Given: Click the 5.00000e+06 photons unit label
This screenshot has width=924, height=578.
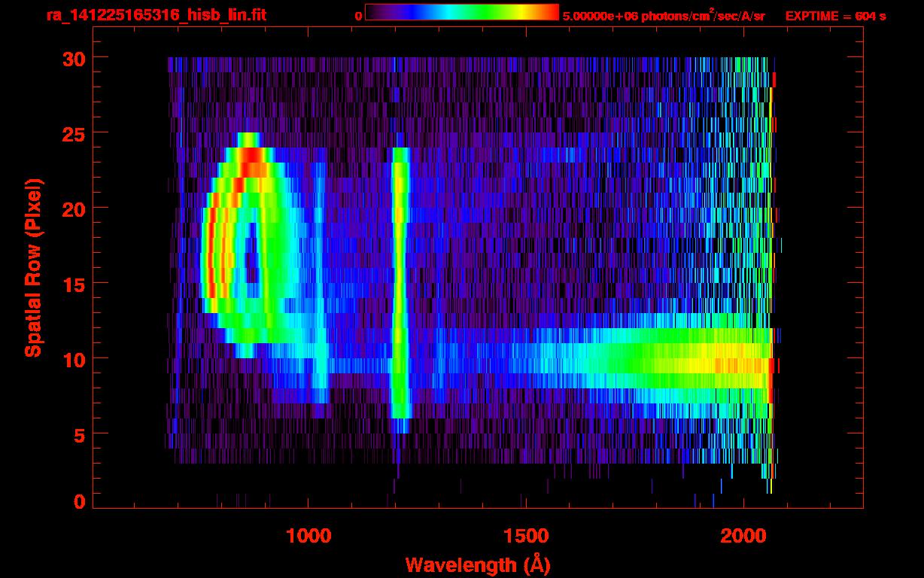Looking at the screenshot, I should click(664, 15).
